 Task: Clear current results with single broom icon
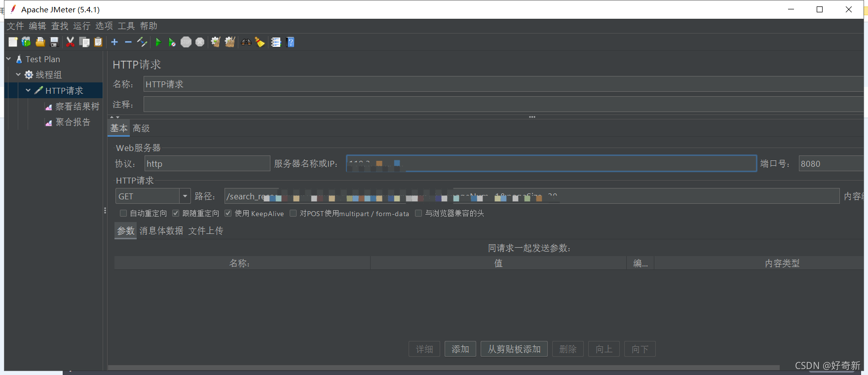pyautogui.click(x=216, y=42)
